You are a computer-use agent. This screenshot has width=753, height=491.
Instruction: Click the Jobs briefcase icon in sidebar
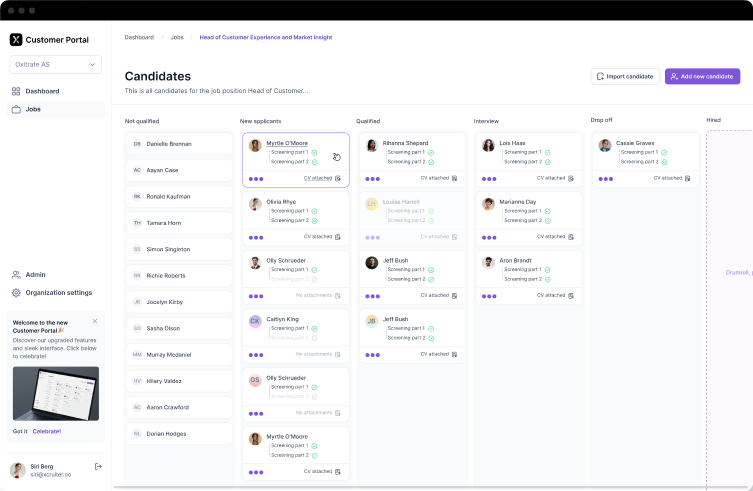coord(16,109)
